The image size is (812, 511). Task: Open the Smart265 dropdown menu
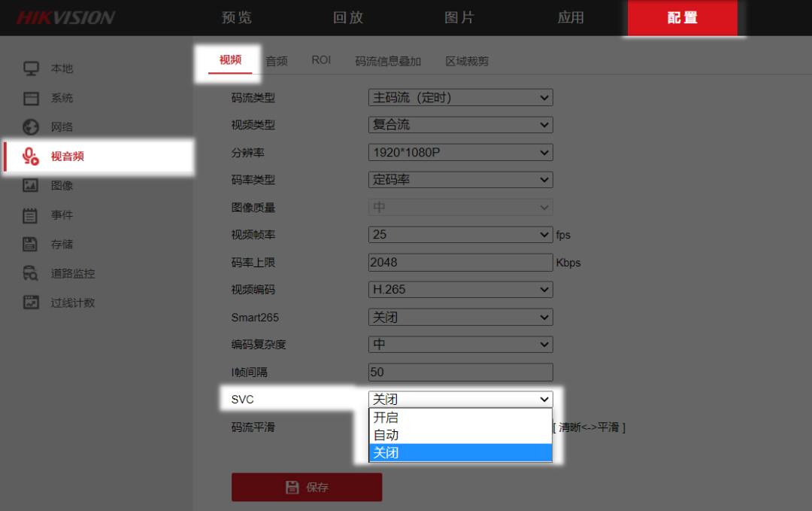click(x=460, y=317)
